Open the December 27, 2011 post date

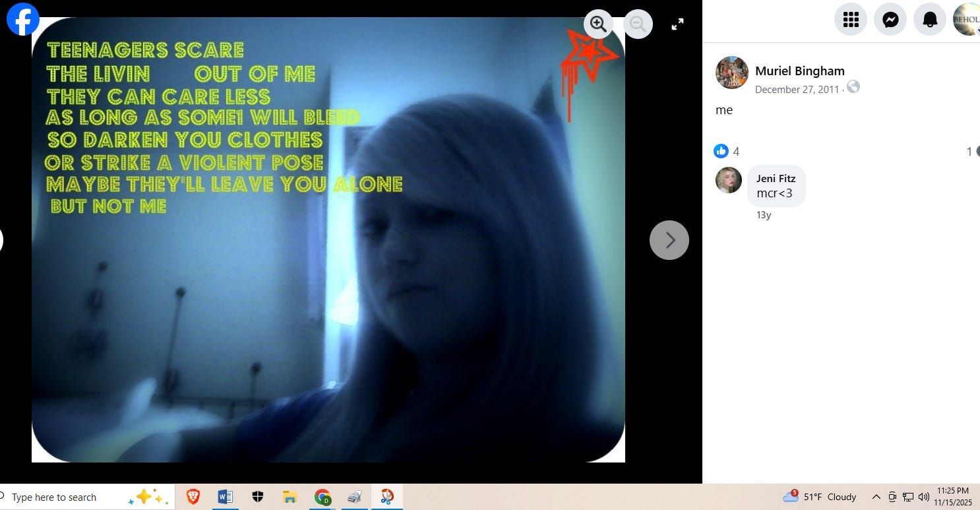point(797,89)
